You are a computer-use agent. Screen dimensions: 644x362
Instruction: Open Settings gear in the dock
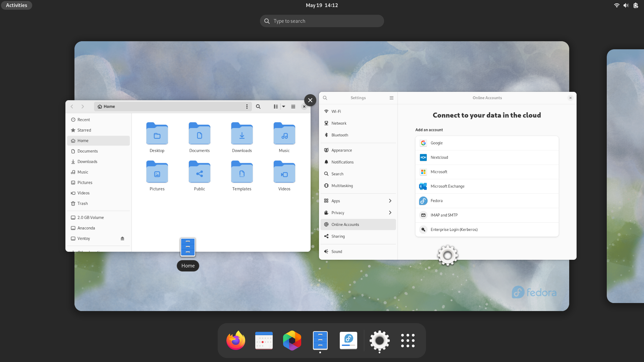[379, 341]
